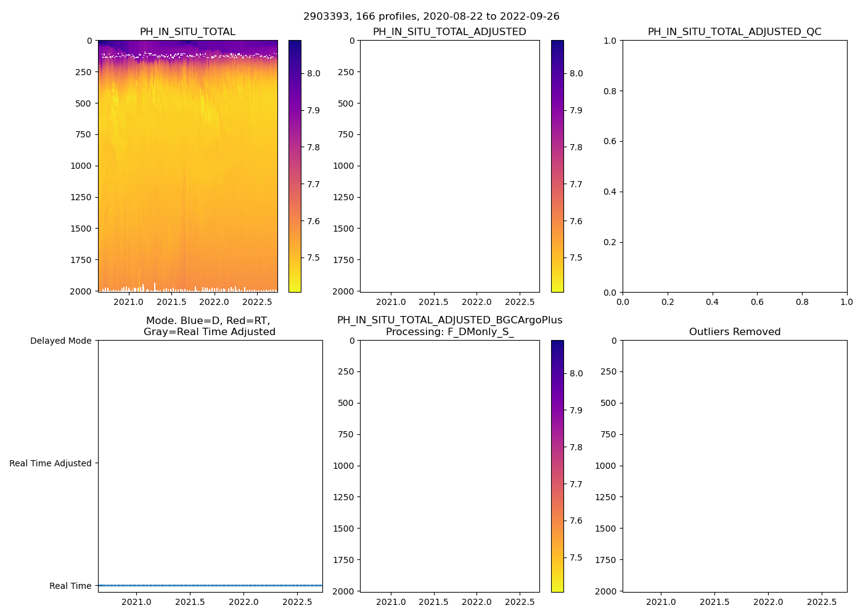Select the figure title with float ID 2903393
The image size is (863, 616).
point(431,17)
